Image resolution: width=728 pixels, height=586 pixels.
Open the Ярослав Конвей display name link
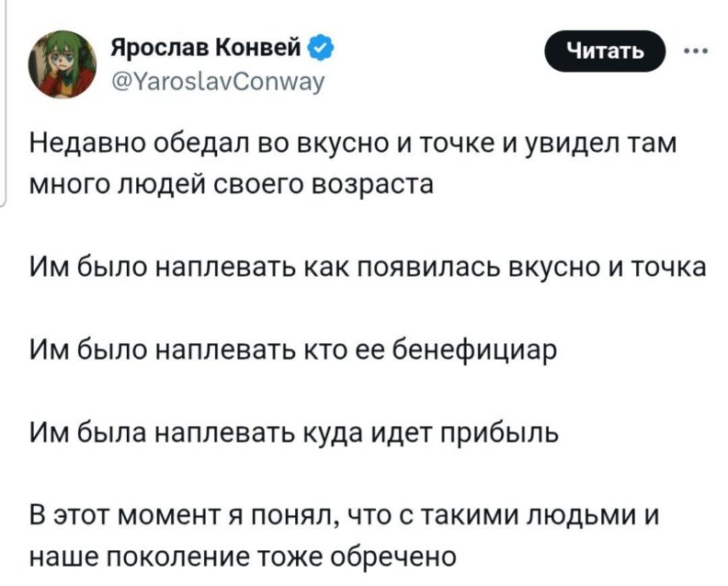click(x=210, y=44)
